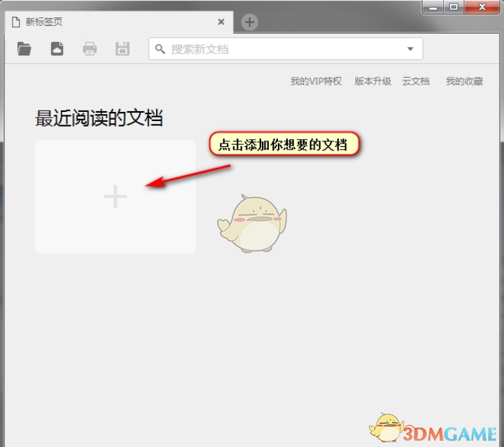Image resolution: width=504 pixels, height=447 pixels.
Task: Minimize the application window
Action: (435, 7)
